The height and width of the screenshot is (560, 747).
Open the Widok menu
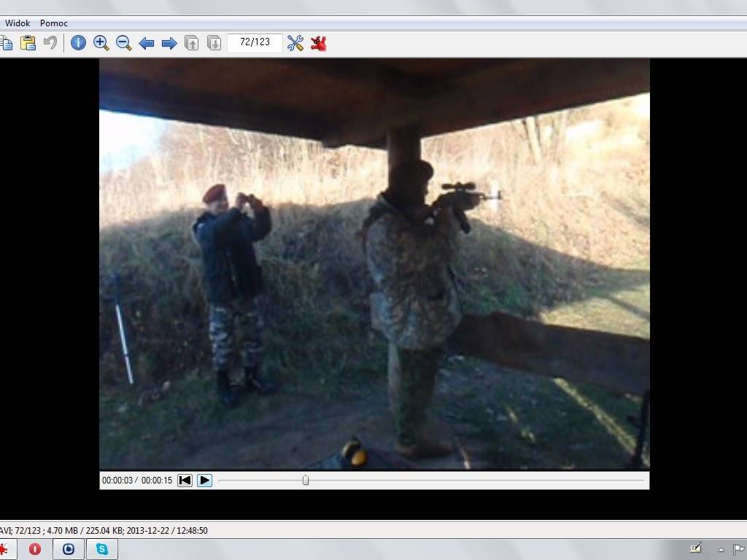point(18,23)
